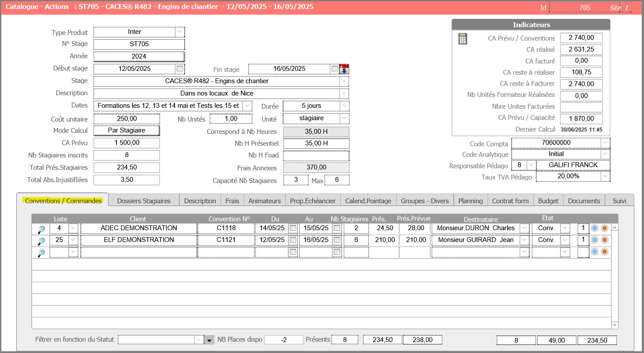Open the Budget tab
This screenshot has height=353, width=644.
tap(548, 201)
